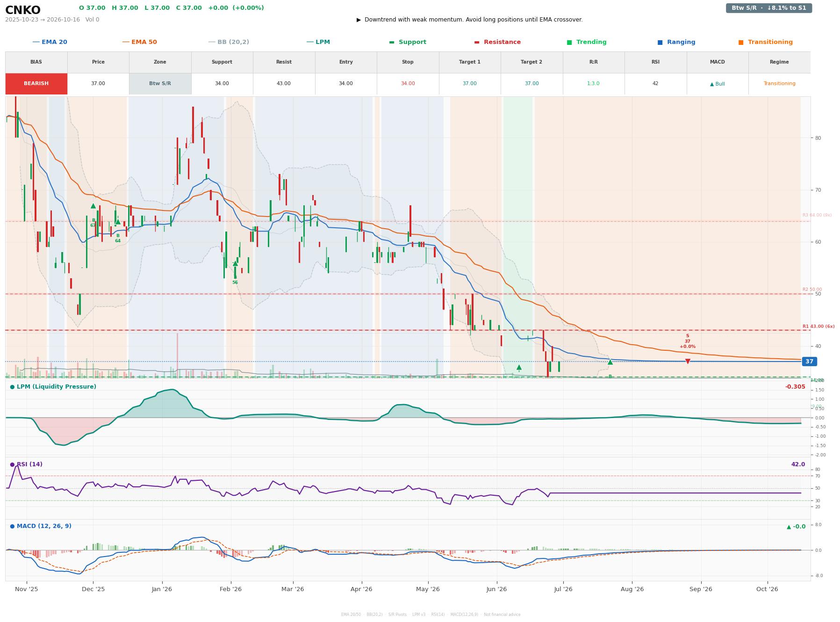Click the red Stop value 34.00
Viewport: 840px width, 622px height.
pos(408,84)
